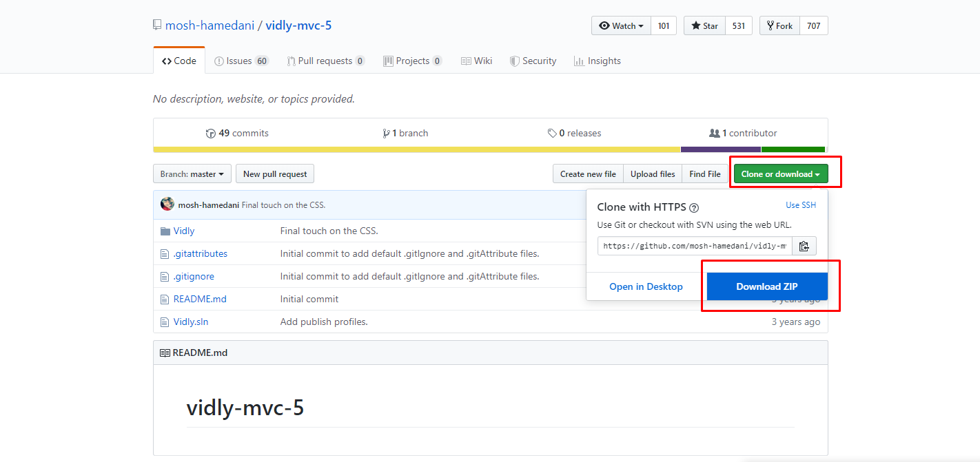Click the Vidly folder icon
The height and width of the screenshot is (462, 980).
tap(165, 231)
